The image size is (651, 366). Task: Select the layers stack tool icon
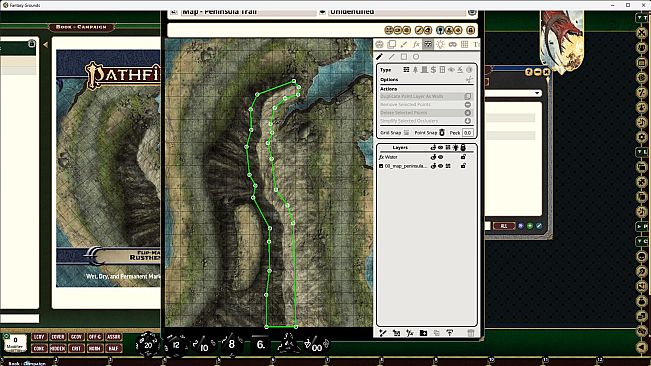pyautogui.click(x=392, y=44)
